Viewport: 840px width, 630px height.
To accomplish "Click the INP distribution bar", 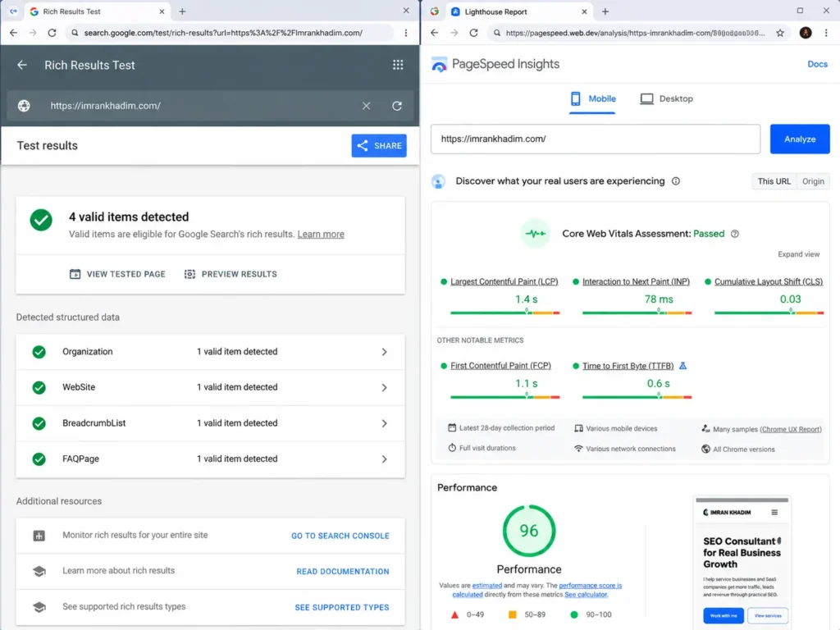I will click(637, 313).
